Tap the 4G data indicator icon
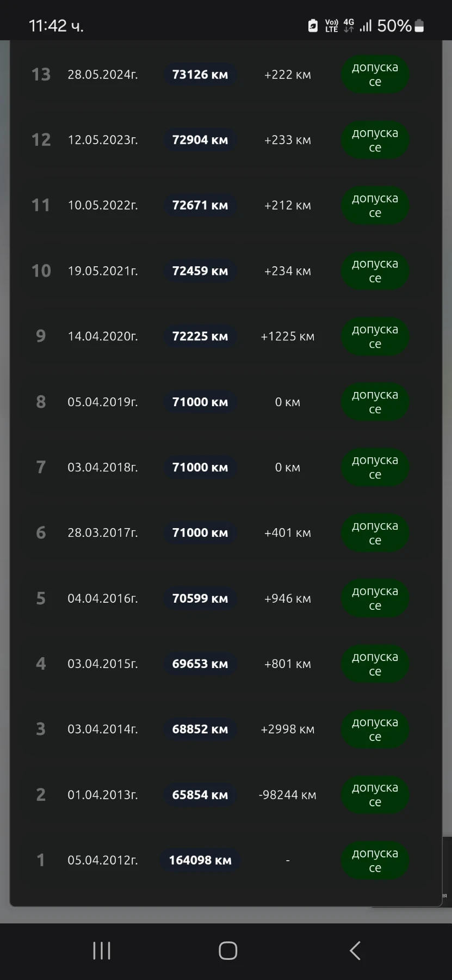The height and width of the screenshot is (980, 452). click(x=349, y=26)
